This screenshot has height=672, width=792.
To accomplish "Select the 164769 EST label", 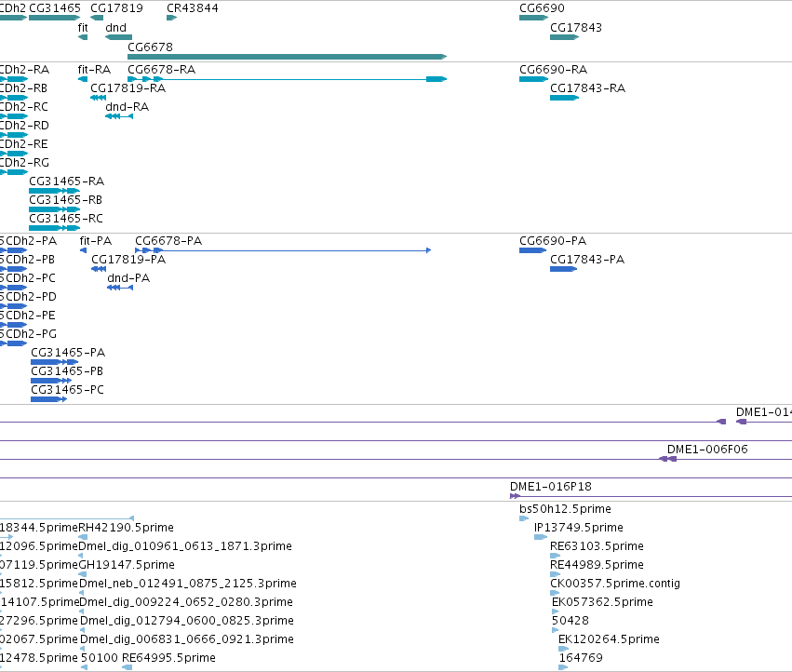I will [581, 658].
